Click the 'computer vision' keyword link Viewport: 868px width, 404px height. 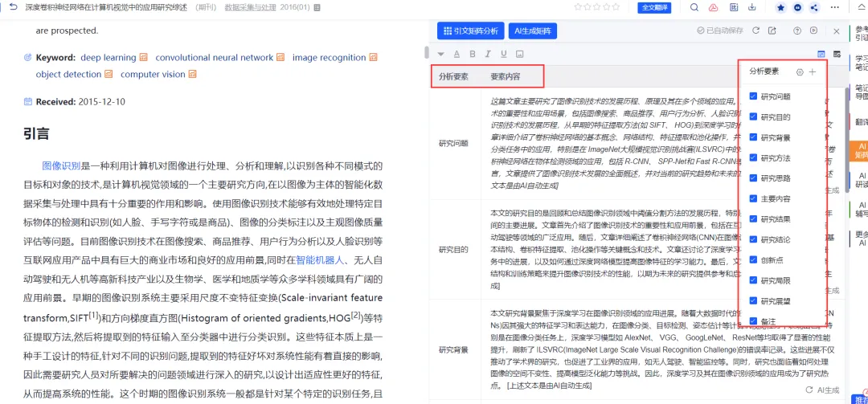153,74
